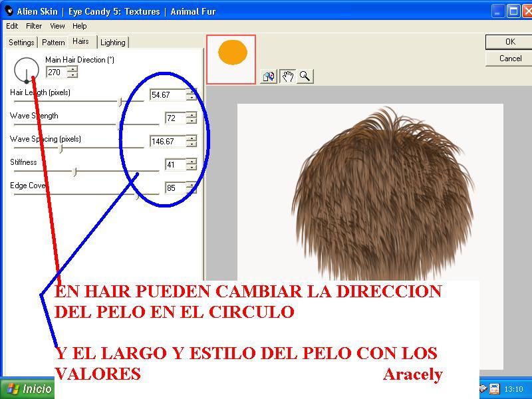532x399 pixels.
Task: Open the Help menu
Action: click(x=79, y=26)
